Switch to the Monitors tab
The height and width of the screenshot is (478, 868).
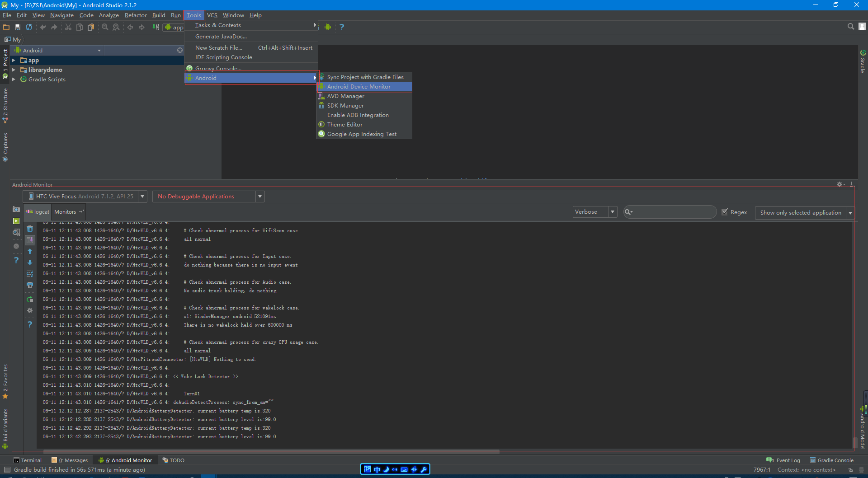pos(69,212)
